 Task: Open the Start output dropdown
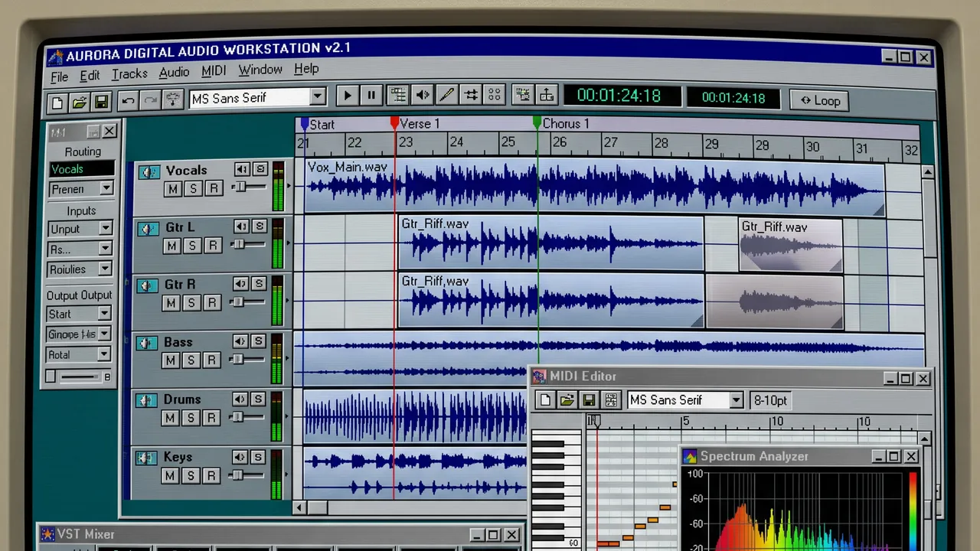pos(104,314)
